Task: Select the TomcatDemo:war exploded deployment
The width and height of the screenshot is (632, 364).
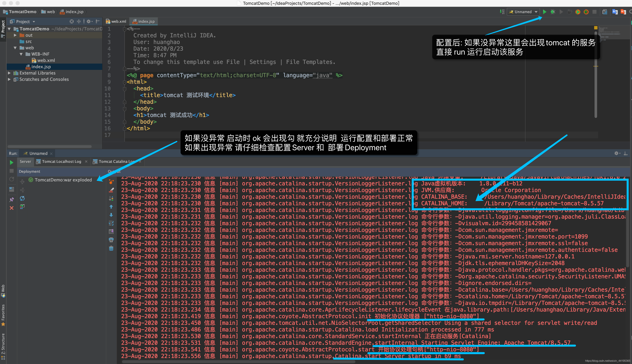Action: (x=60, y=180)
